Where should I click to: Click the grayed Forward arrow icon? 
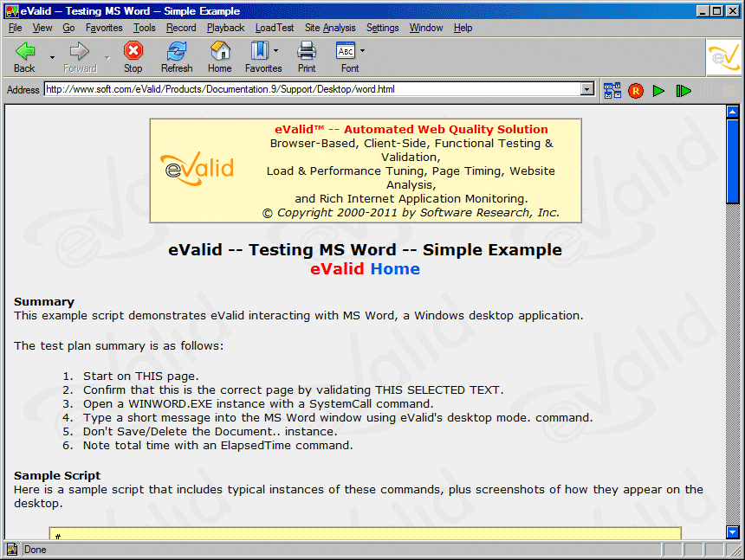(80, 51)
